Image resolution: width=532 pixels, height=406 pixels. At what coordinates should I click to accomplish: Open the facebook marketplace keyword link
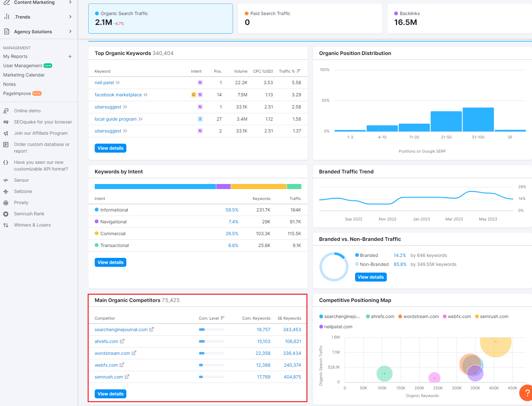pyautogui.click(x=118, y=95)
